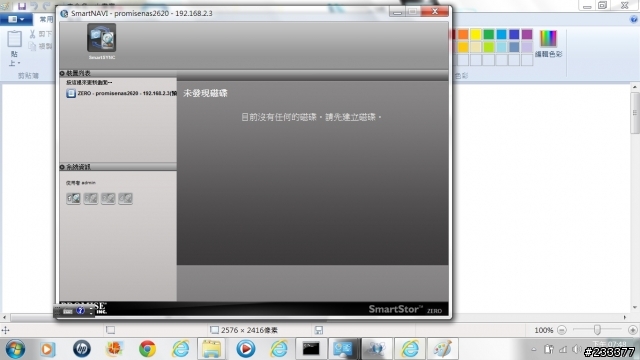
Task: Pick the indigo color swatch in Paint
Action: (x=514, y=34)
